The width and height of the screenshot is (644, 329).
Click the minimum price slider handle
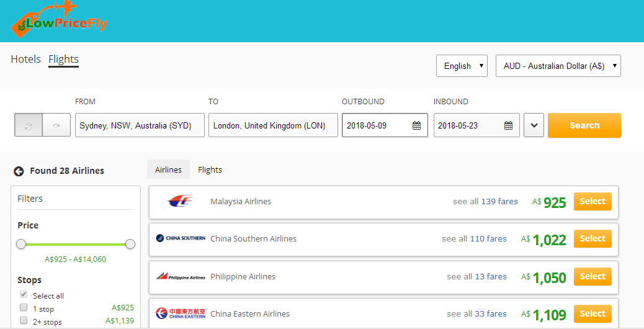click(x=21, y=244)
